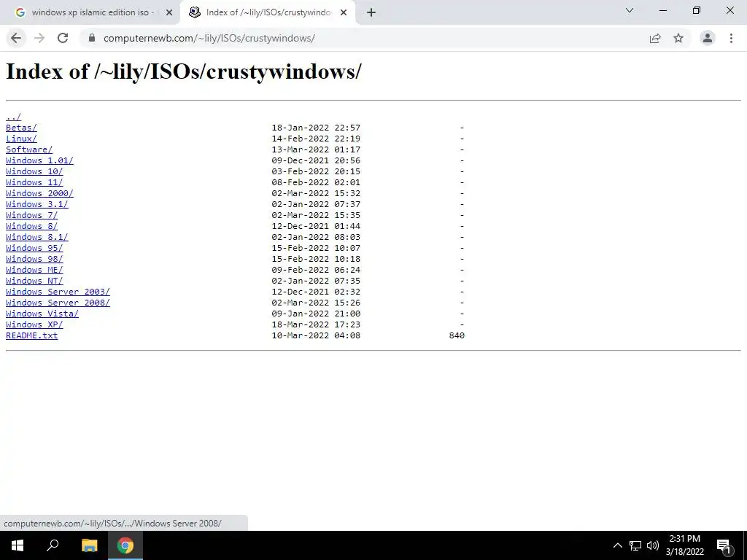Click the date 18-Mar-2022 17:23
This screenshot has height=560, width=747.
316,324
